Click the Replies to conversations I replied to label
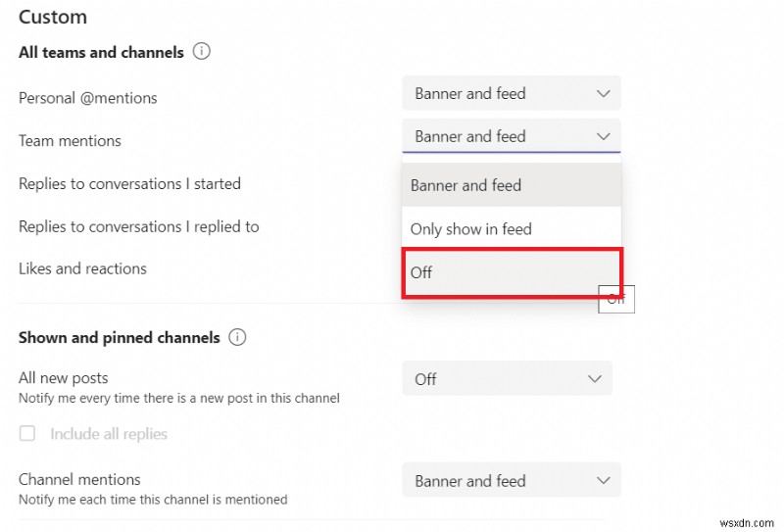The image size is (784, 532). click(138, 226)
